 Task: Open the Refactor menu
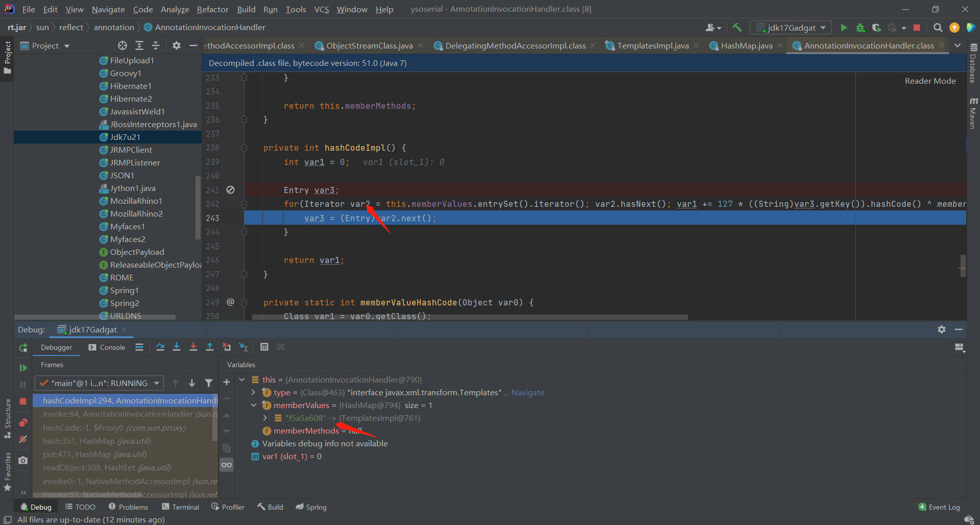click(x=212, y=9)
